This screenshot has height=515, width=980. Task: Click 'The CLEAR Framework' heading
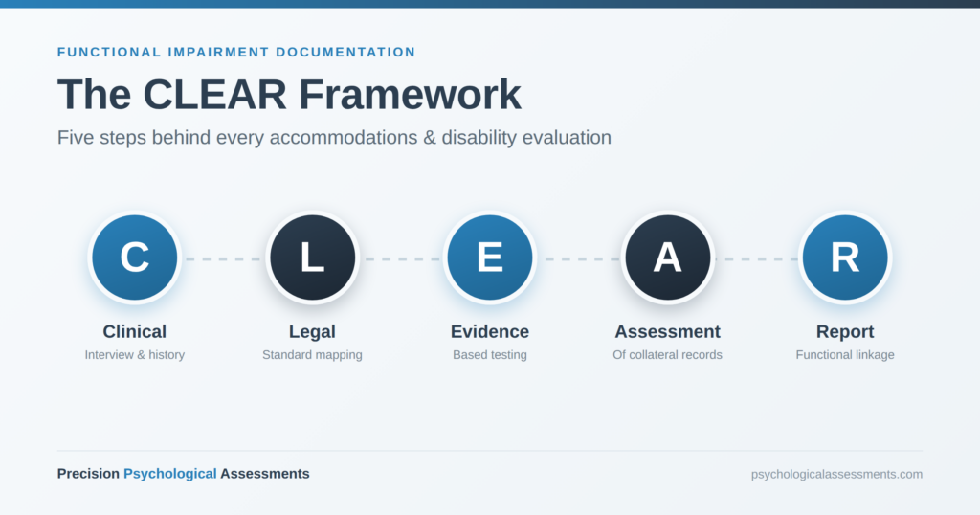pos(289,95)
